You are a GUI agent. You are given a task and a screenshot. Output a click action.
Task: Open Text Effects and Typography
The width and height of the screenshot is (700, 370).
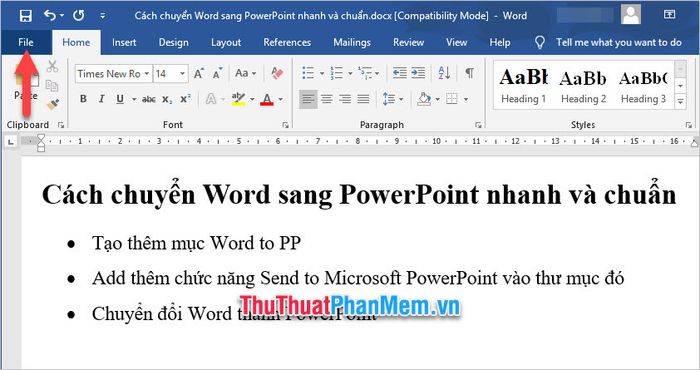[212, 99]
